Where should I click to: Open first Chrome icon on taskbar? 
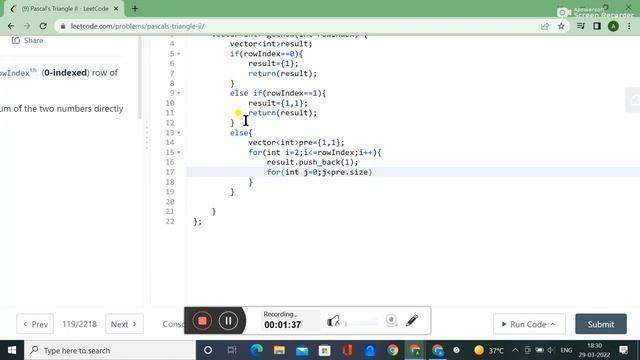point(393,350)
